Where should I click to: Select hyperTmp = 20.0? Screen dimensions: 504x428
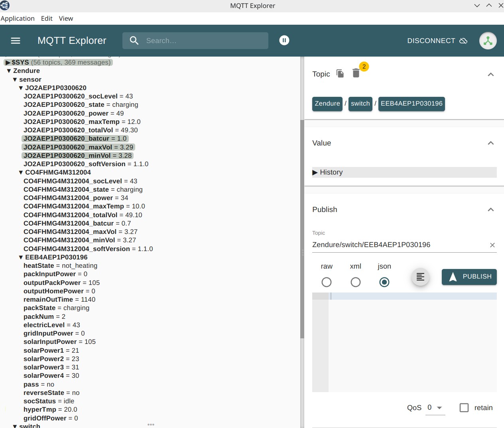click(50, 410)
